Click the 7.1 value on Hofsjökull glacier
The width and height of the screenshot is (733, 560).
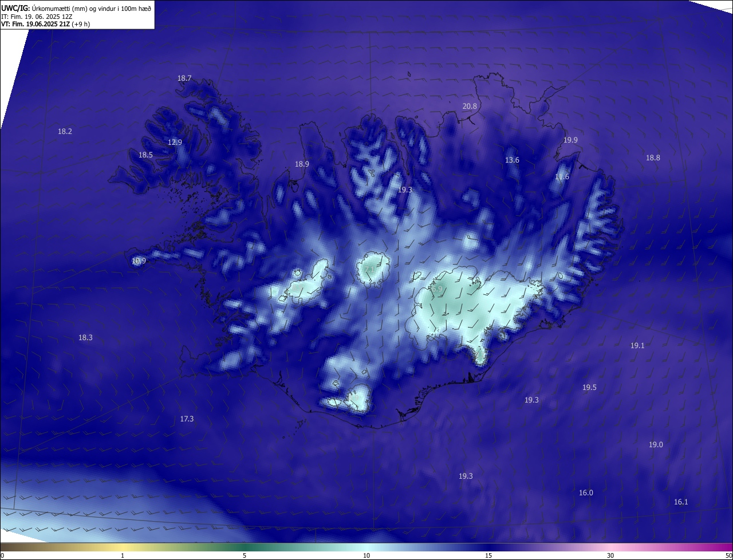369,270
